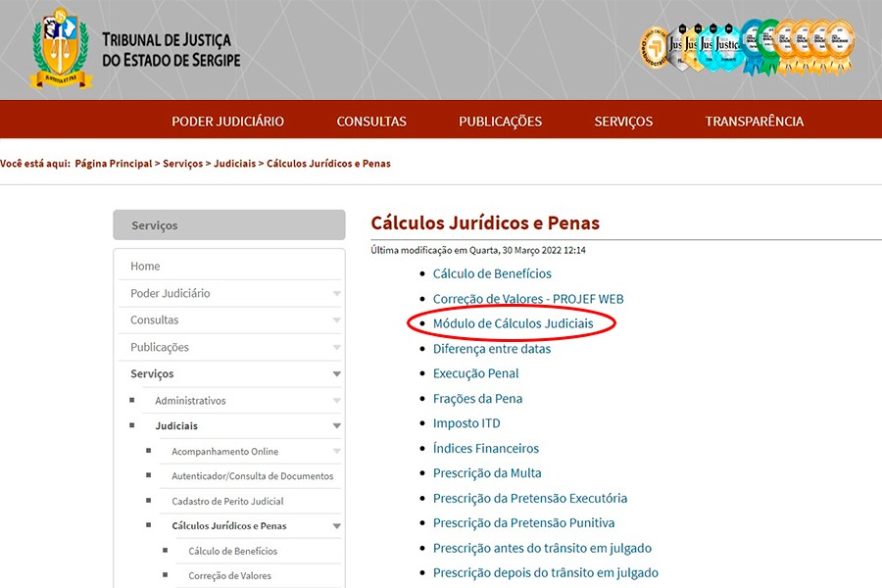Viewport: 882px width, 588px height.
Task: Select Home in the sidebar menu
Action: click(145, 267)
